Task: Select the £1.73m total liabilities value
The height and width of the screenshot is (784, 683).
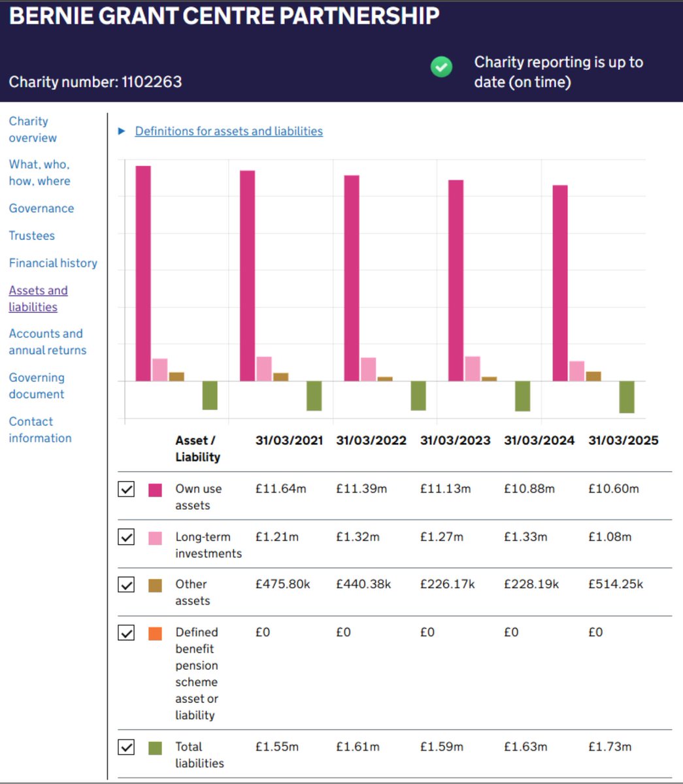Action: coord(610,747)
